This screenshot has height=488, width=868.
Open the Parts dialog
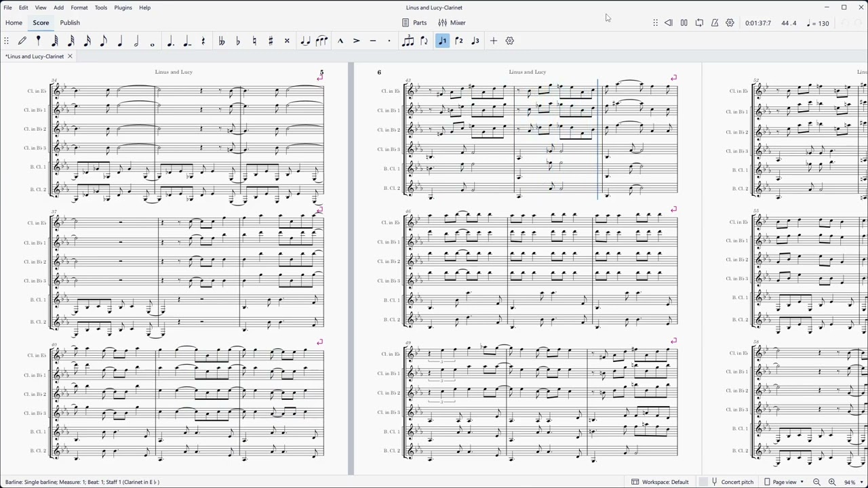414,22
